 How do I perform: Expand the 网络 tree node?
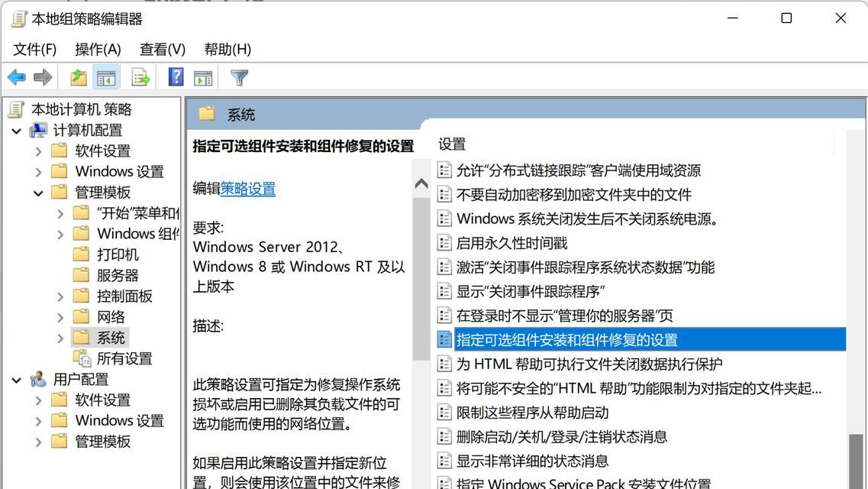(60, 317)
